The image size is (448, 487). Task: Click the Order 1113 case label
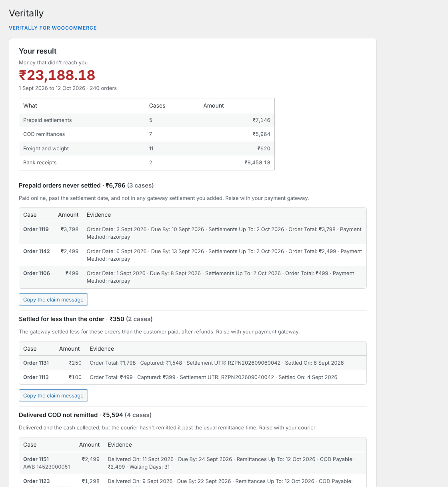[36, 377]
